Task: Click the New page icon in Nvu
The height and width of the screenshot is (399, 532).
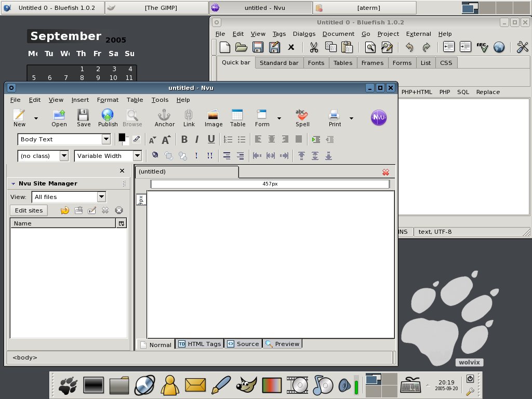Action: point(19,118)
